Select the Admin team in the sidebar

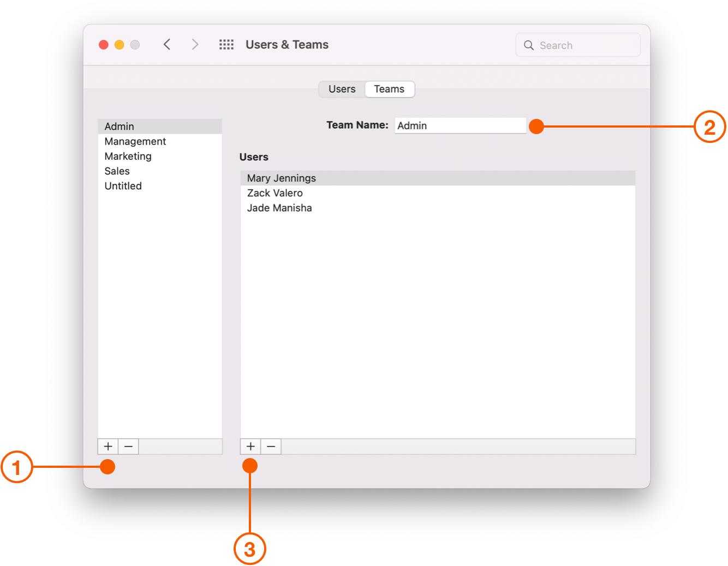(x=118, y=126)
